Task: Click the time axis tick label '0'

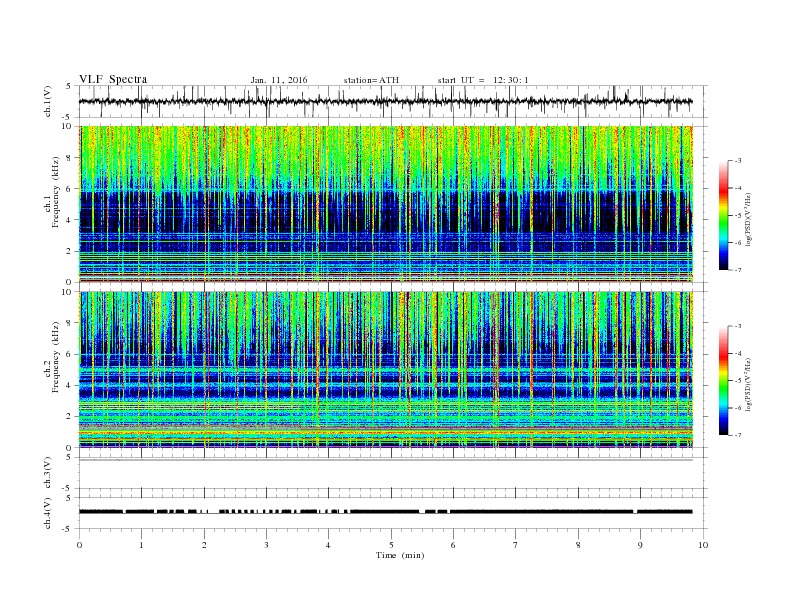Action: point(79,545)
